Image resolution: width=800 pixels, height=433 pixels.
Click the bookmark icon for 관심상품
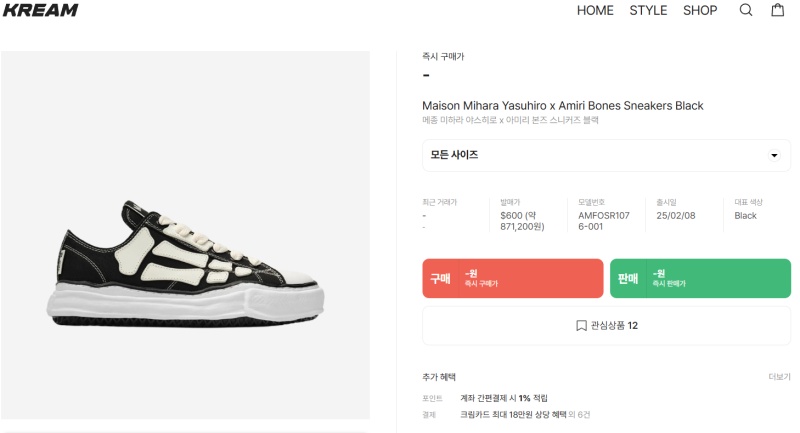[x=581, y=325]
